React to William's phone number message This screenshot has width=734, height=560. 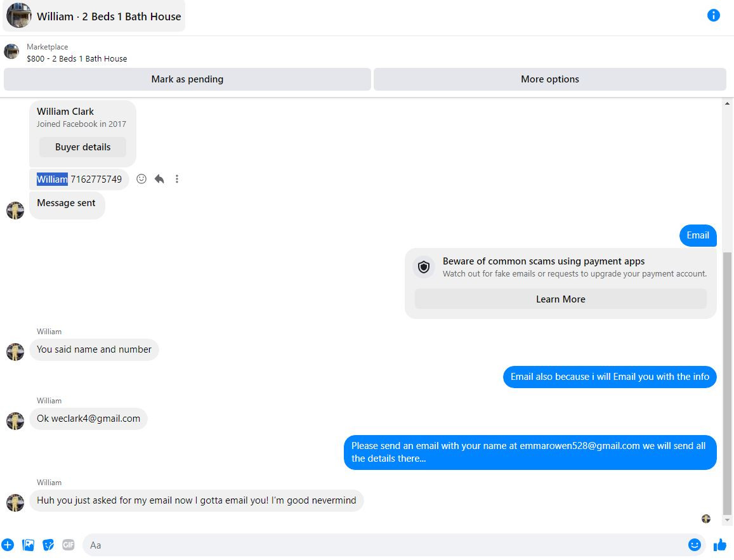pos(141,179)
